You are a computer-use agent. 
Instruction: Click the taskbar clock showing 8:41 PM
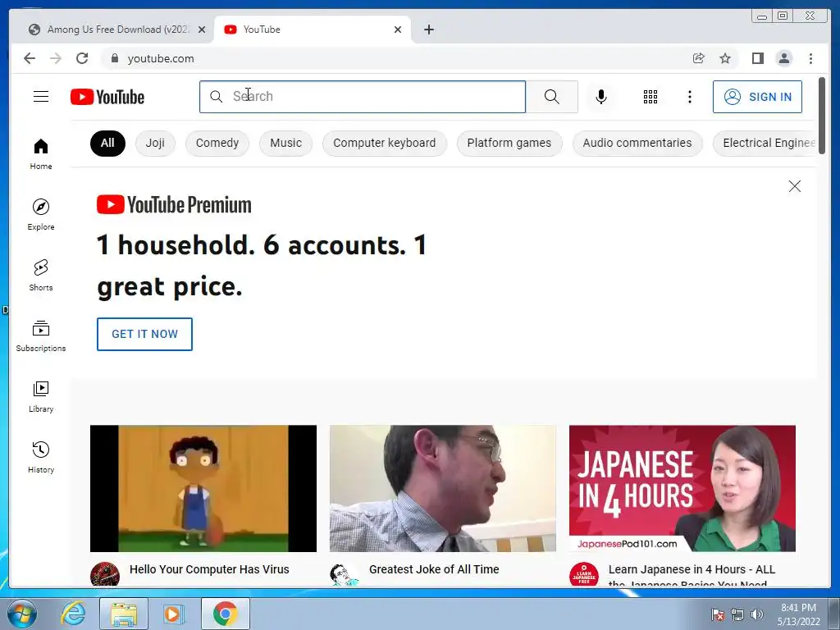coord(798,614)
